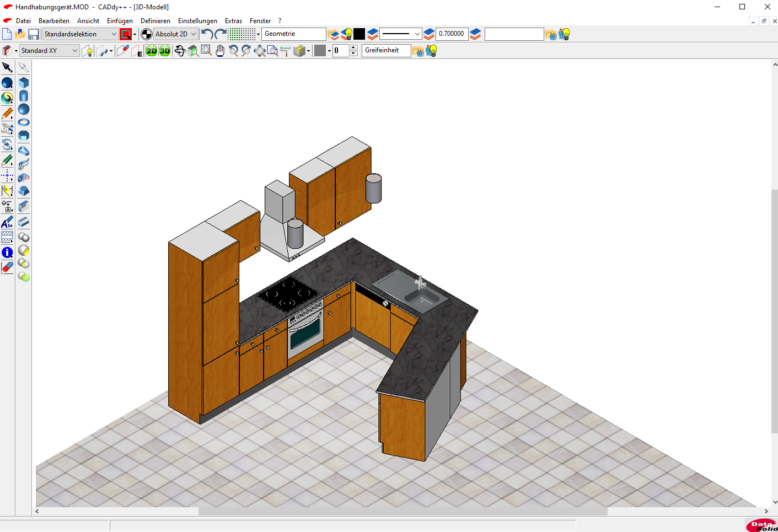Click the hatching pattern tool
The image size is (778, 532).
[x=7, y=238]
